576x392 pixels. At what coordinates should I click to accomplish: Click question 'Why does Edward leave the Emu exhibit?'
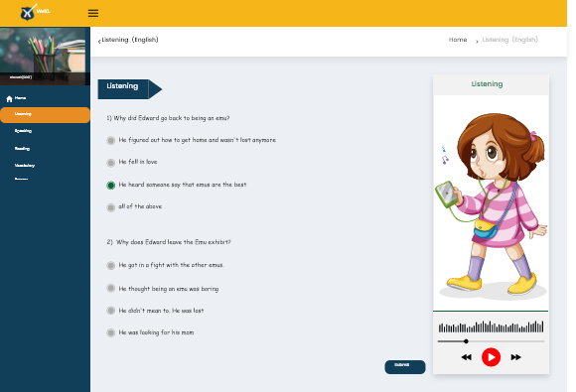tap(169, 242)
